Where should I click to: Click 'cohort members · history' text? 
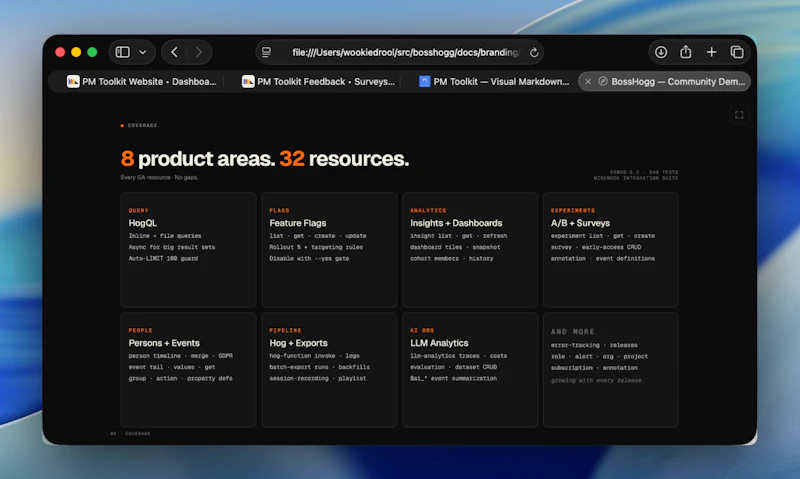pyautogui.click(x=452, y=258)
